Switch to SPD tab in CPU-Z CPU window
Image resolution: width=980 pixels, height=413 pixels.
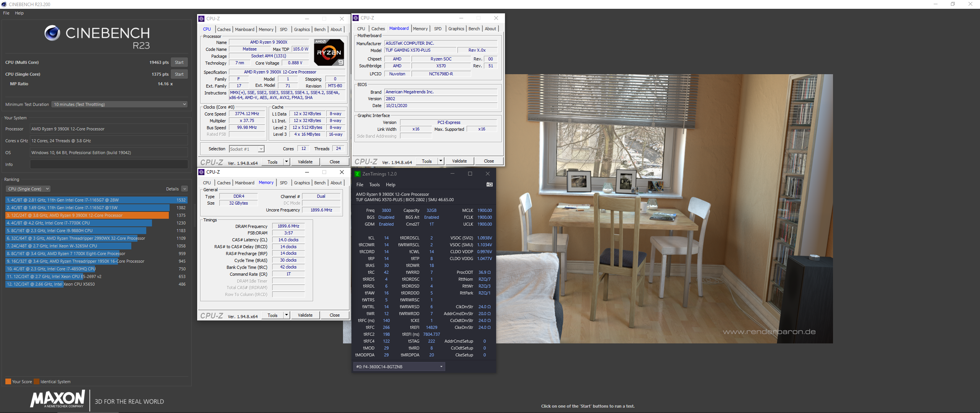283,29
